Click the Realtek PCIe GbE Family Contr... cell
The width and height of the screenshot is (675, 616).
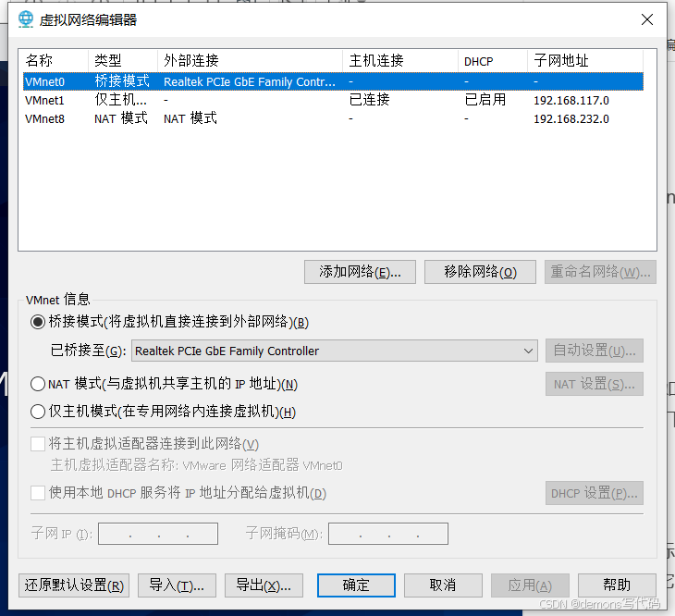click(x=250, y=81)
